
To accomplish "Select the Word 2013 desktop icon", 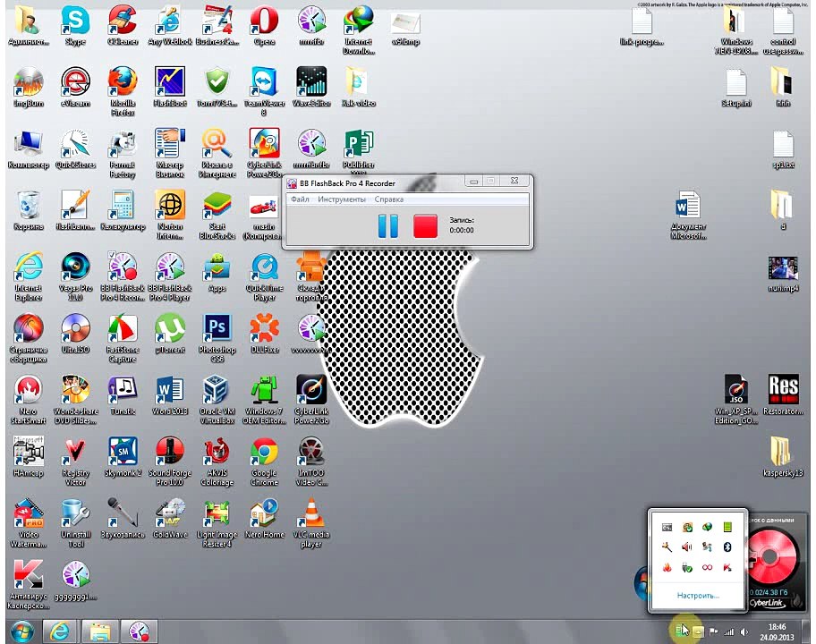I will tap(170, 395).
